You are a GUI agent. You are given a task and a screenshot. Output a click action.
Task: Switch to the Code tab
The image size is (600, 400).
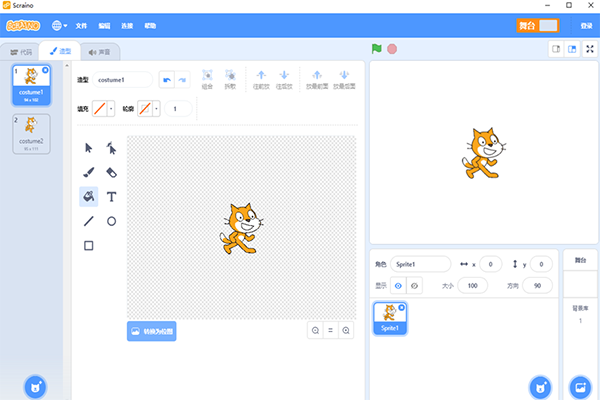[x=21, y=52]
